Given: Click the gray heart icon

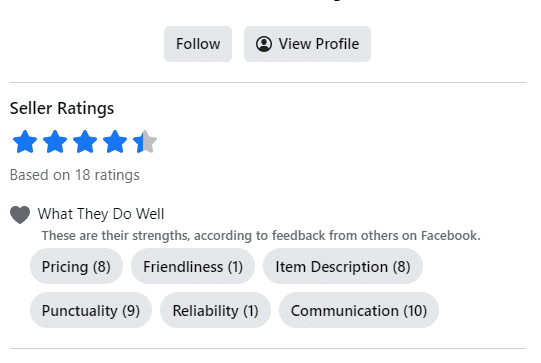Looking at the screenshot, I should point(20,215).
